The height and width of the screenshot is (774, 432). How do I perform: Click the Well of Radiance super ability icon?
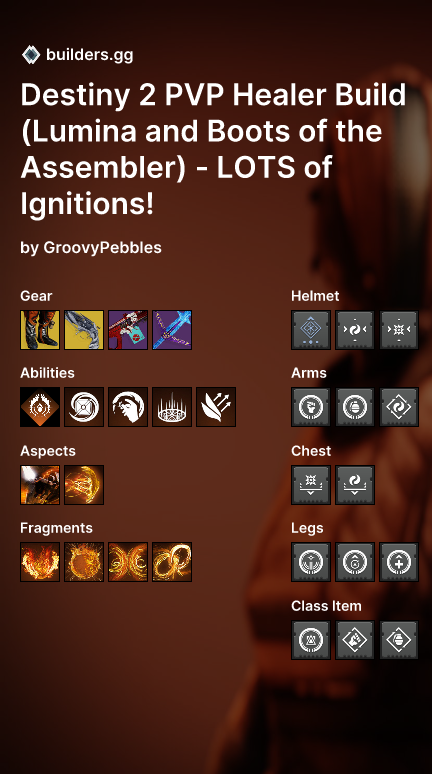tap(40, 407)
